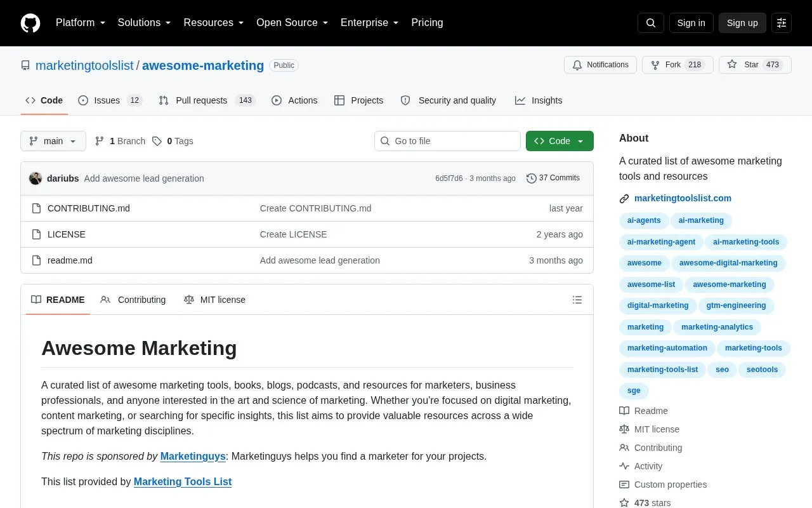Screen dimensions: 812x508
Task: Switch to the Issues tab
Action: (110, 100)
